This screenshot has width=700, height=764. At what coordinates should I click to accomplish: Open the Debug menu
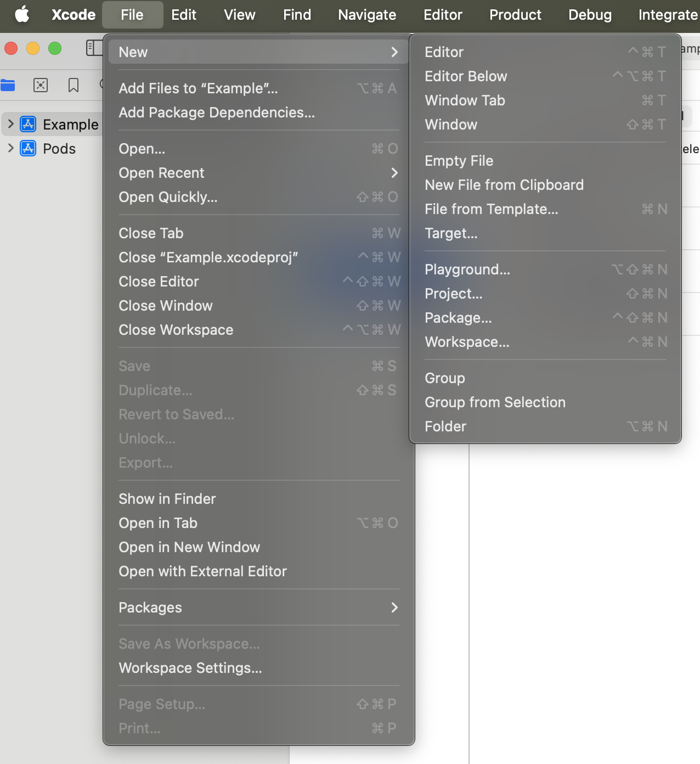590,14
